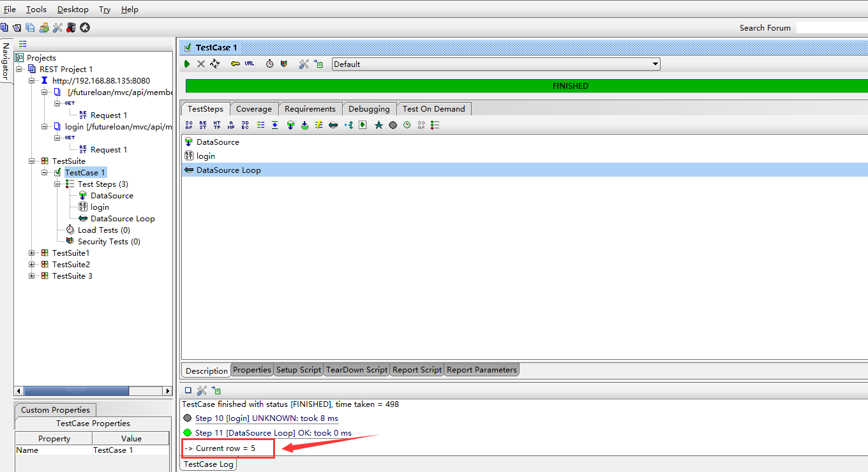Click the credentials key icon in TestCase toolbar
This screenshot has height=472, width=868.
236,64
